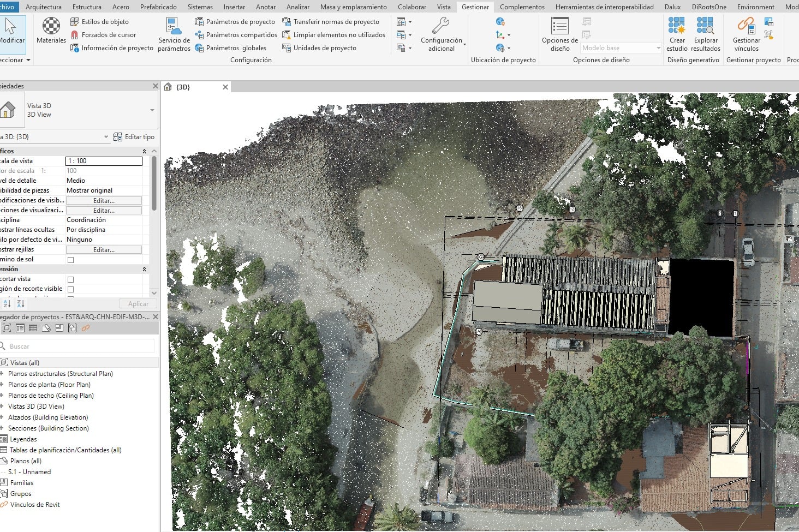Screen dimensions: 799x532
Task: Select 'Leyendas' in project browser
Action: 23,439
